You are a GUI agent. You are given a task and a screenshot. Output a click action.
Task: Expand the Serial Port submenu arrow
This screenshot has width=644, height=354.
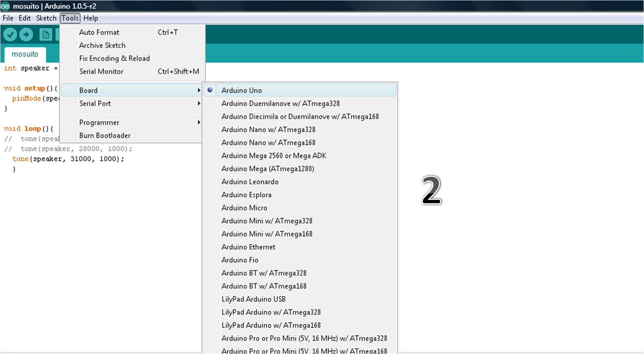click(199, 103)
